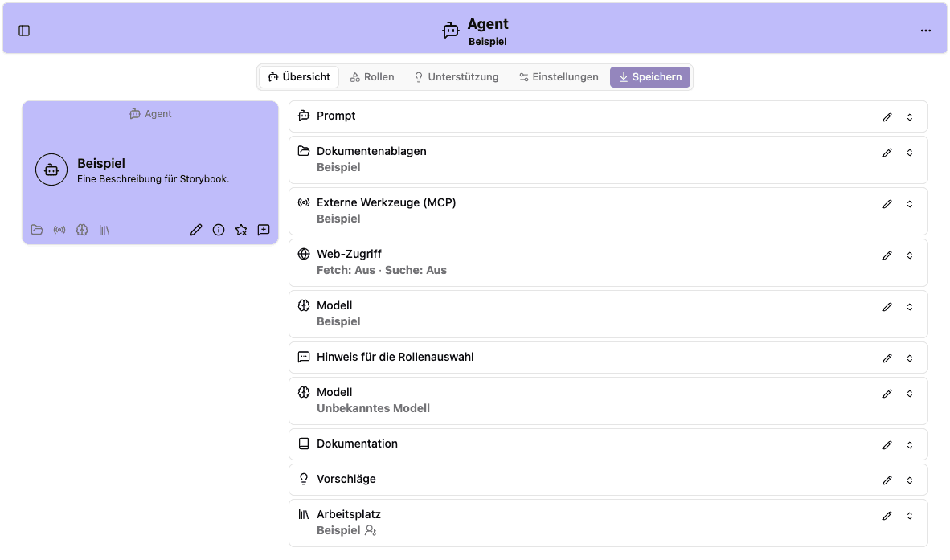Toggle the sidebar panel icon
The width and height of the screenshot is (950, 560).
pos(24,31)
